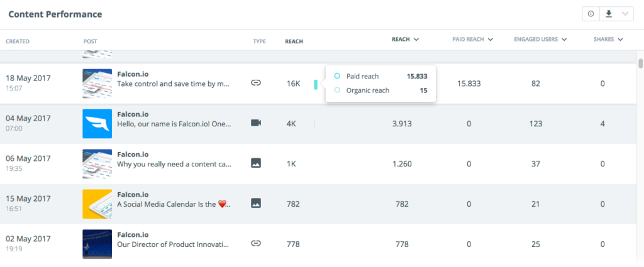Open the post 'Our Director of Product Innovation'

(x=172, y=244)
